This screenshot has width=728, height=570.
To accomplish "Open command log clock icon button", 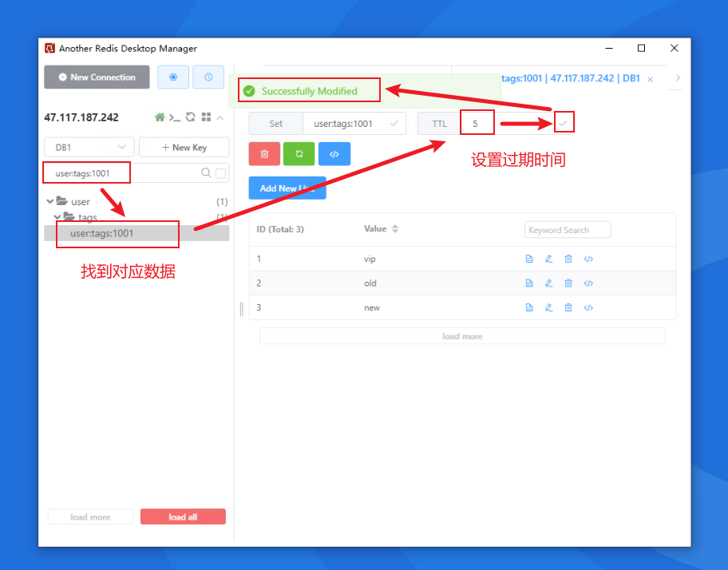I will point(208,77).
